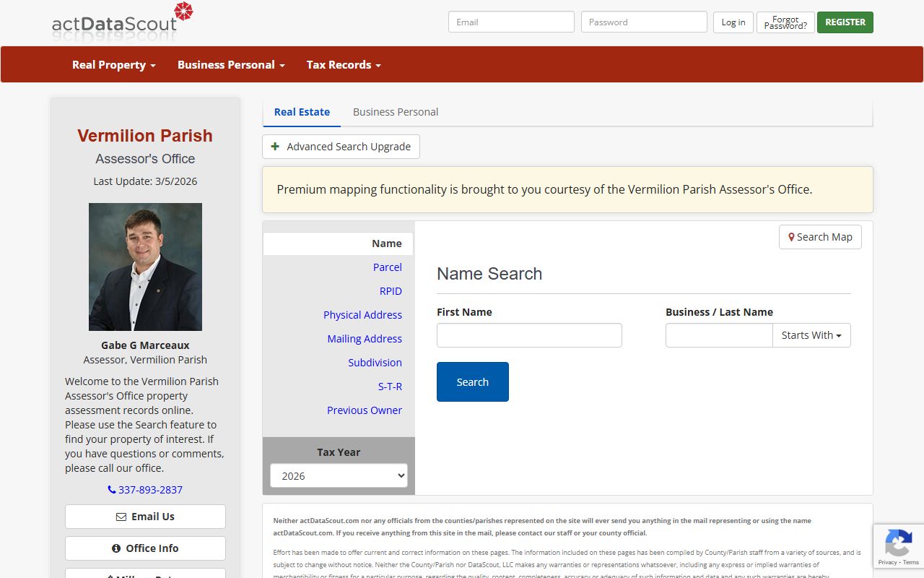Select the RPID search option
This screenshot has height=578, width=924.
[391, 291]
